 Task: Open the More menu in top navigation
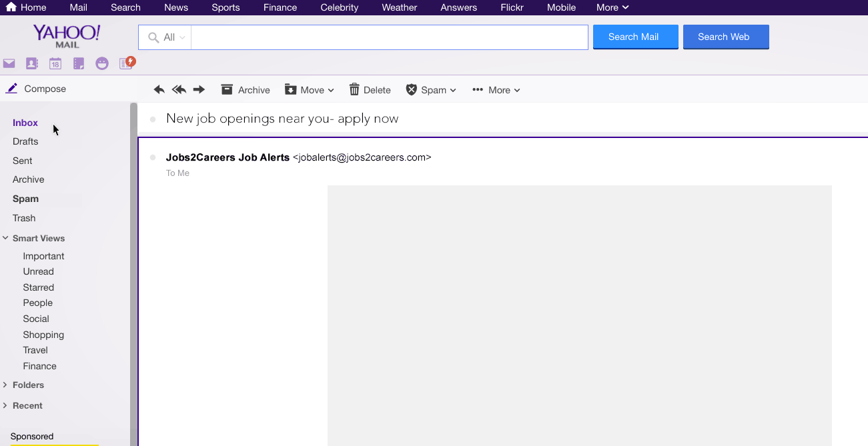tap(611, 7)
